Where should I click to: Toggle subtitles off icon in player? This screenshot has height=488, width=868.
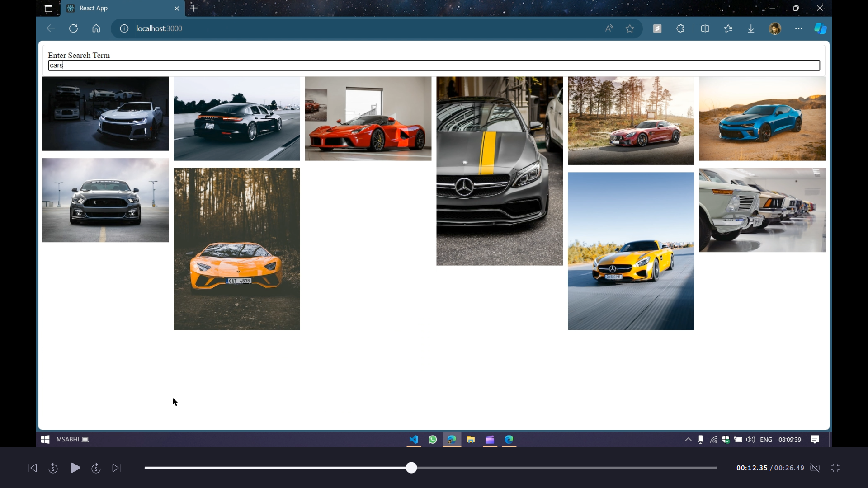(x=815, y=468)
